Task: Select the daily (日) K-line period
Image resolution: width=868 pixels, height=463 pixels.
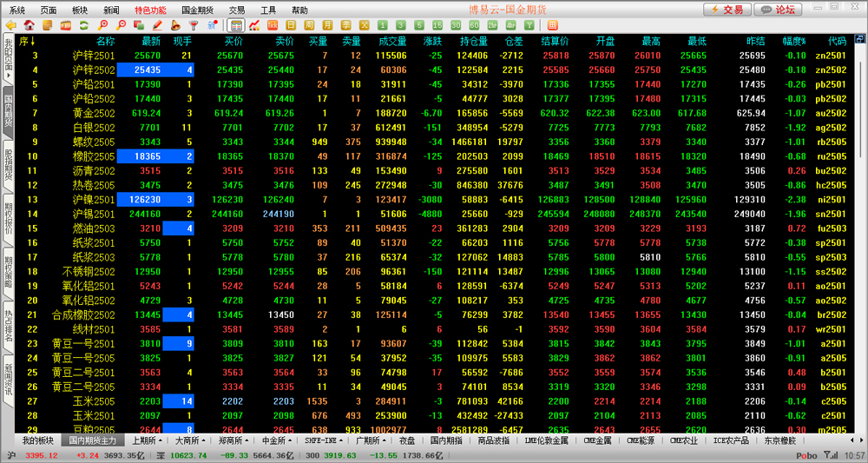Action: 291,25
